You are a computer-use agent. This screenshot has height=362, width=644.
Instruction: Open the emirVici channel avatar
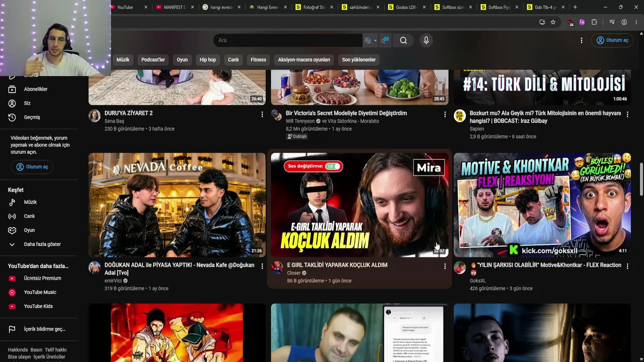tap(95, 267)
